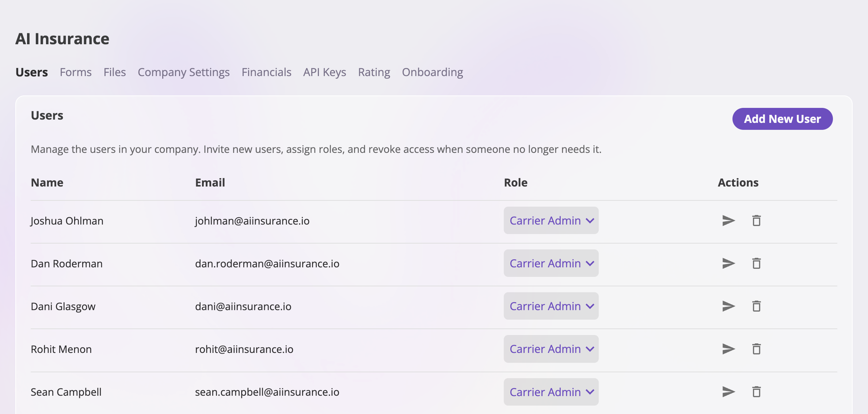
Task: Click the Role column header
Action: (x=515, y=182)
